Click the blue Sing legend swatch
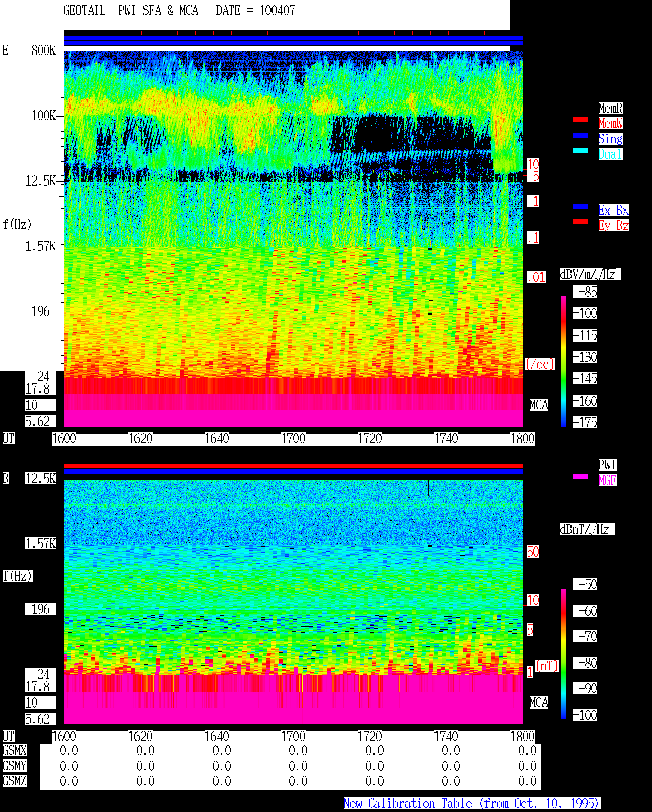 pos(581,135)
